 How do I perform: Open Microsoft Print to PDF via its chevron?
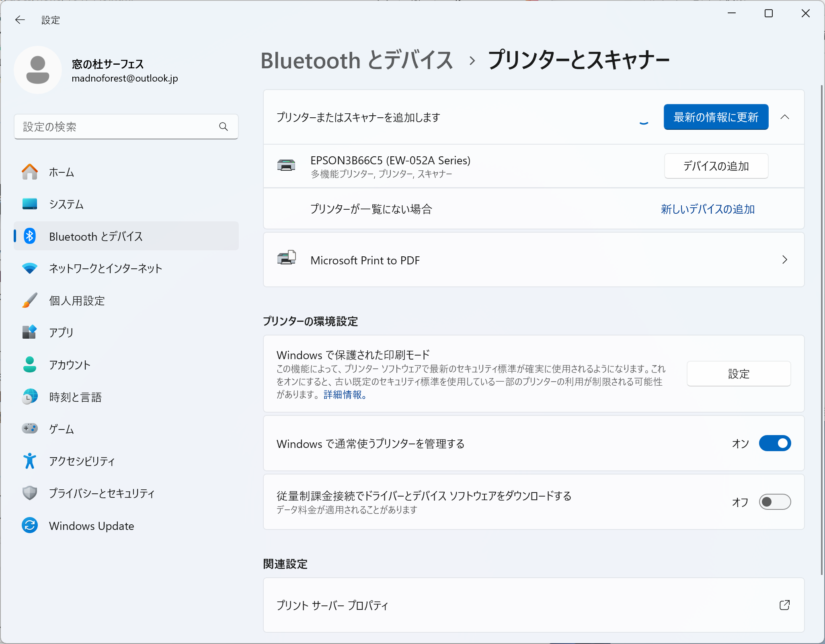[784, 260]
